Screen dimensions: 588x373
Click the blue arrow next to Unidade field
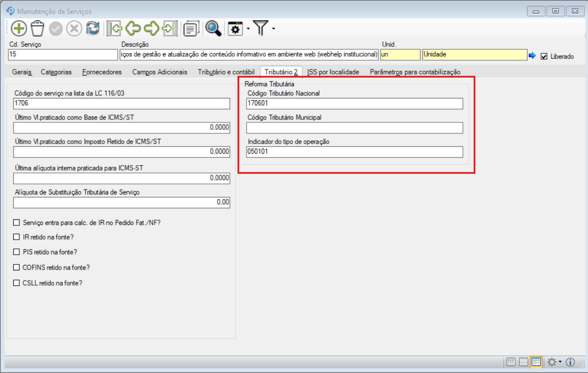click(532, 56)
